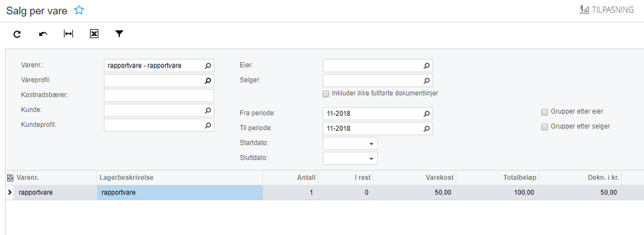Click the fit-to-width columns icon

coord(68,34)
